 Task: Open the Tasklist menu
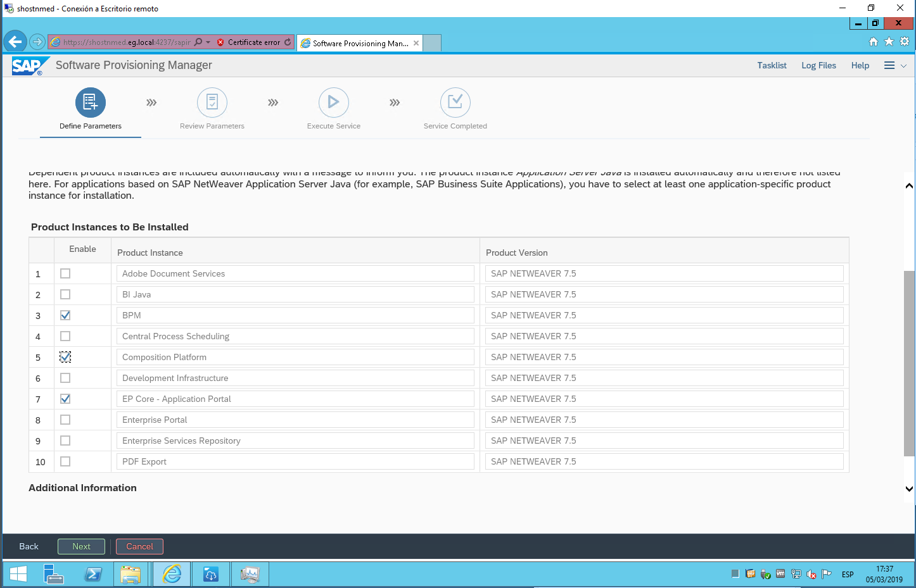(772, 66)
